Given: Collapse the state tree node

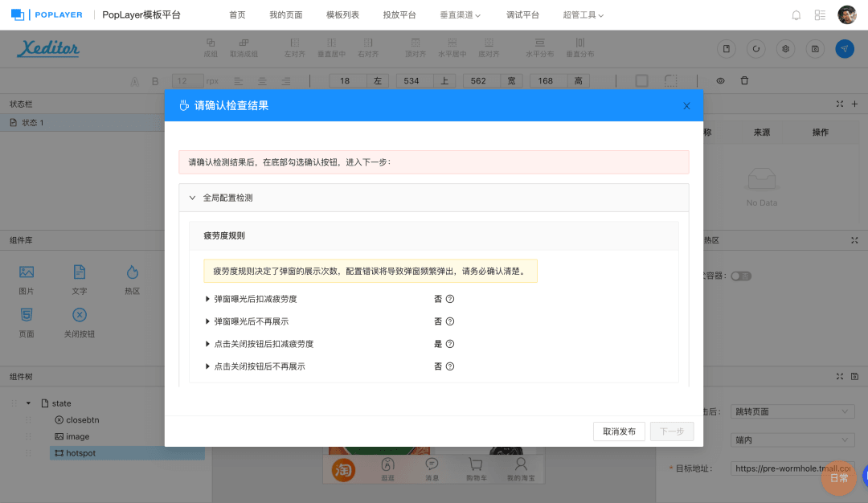Looking at the screenshot, I should click(x=28, y=403).
